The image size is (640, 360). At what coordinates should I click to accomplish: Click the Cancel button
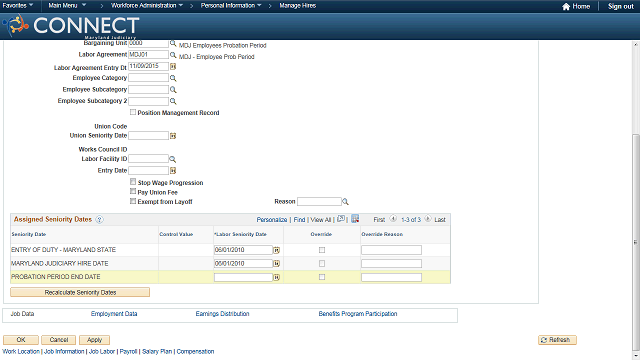[59, 340]
